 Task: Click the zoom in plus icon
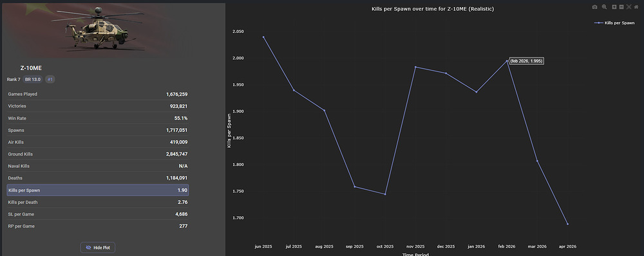tap(614, 7)
